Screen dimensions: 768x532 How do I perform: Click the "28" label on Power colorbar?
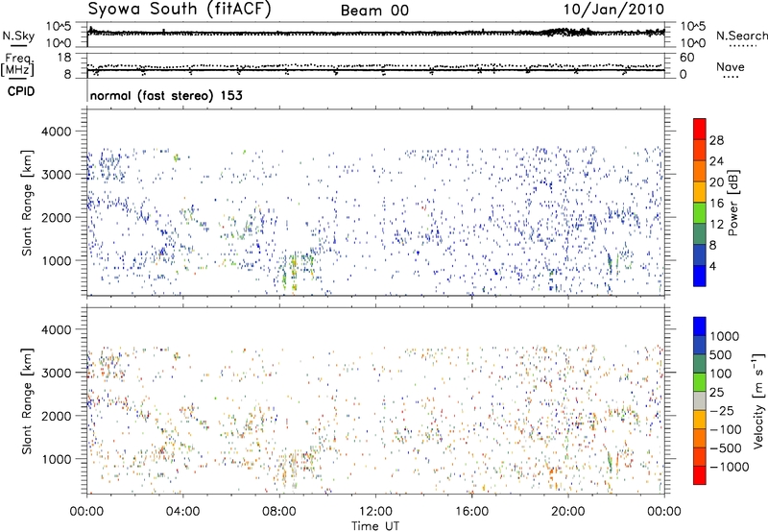[716, 140]
